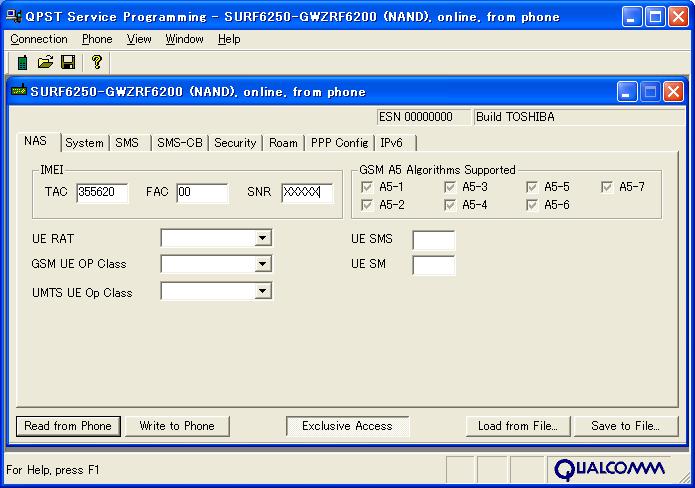Switch to the PPP Config tab
695x488 pixels.
[339, 143]
